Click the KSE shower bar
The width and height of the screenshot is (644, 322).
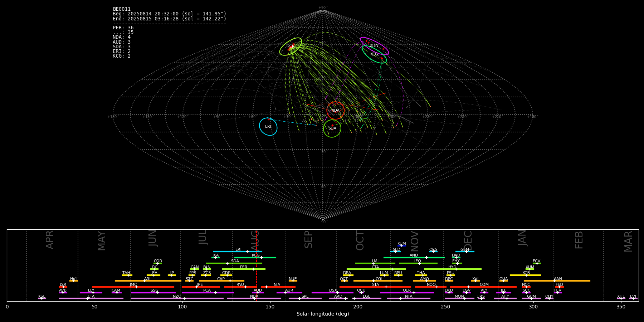42,298
